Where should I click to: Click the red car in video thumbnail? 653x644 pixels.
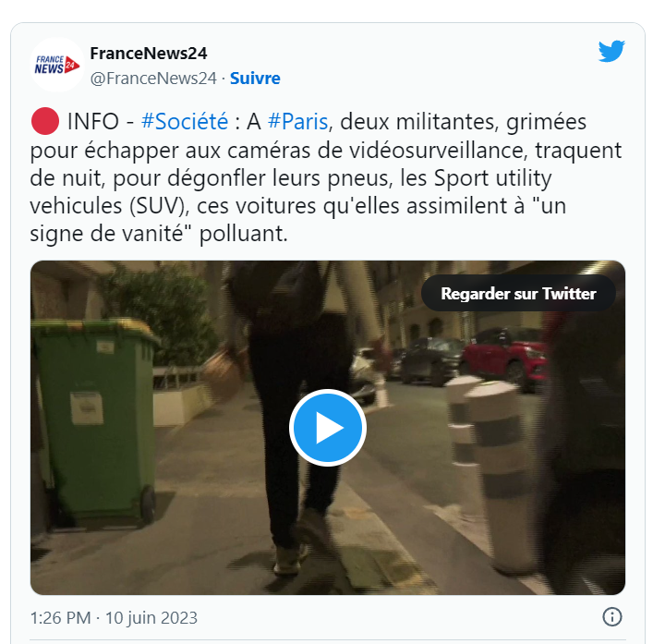(504, 358)
